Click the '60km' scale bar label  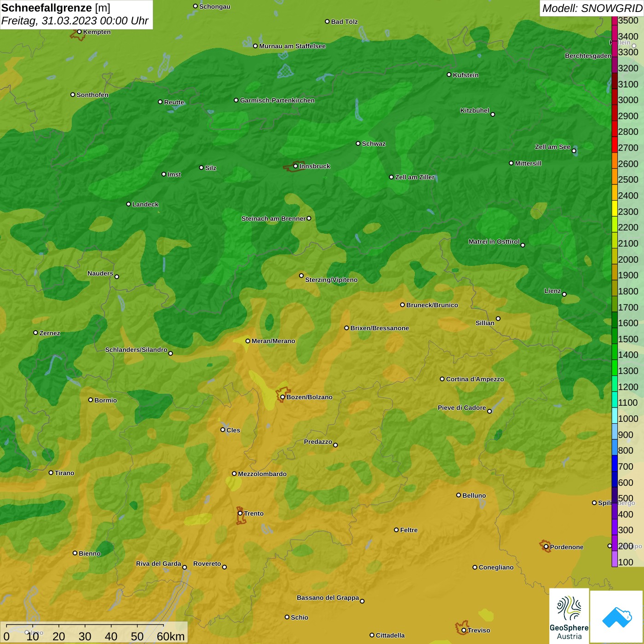coord(171,636)
